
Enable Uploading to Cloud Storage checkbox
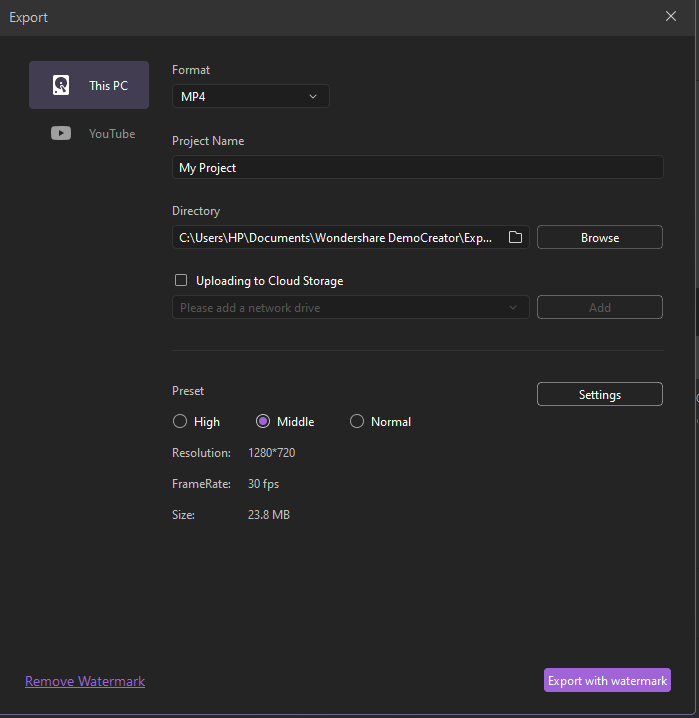tap(181, 281)
